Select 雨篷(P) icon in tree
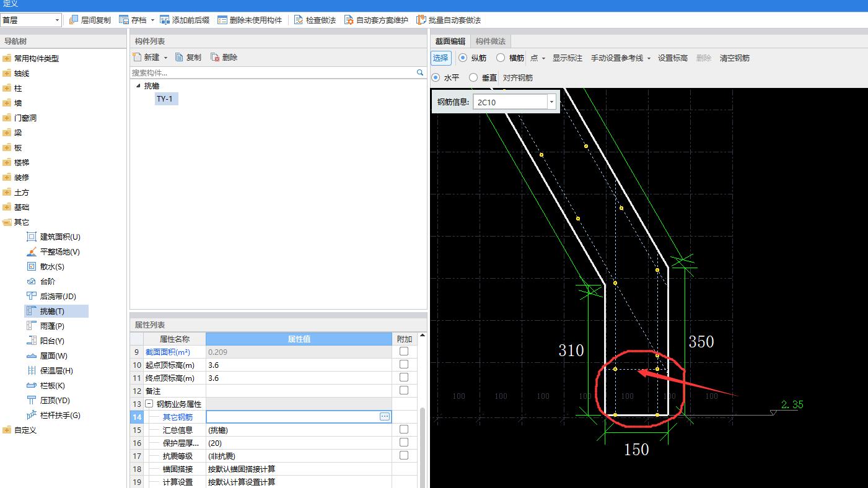This screenshot has height=488, width=868. pos(32,326)
